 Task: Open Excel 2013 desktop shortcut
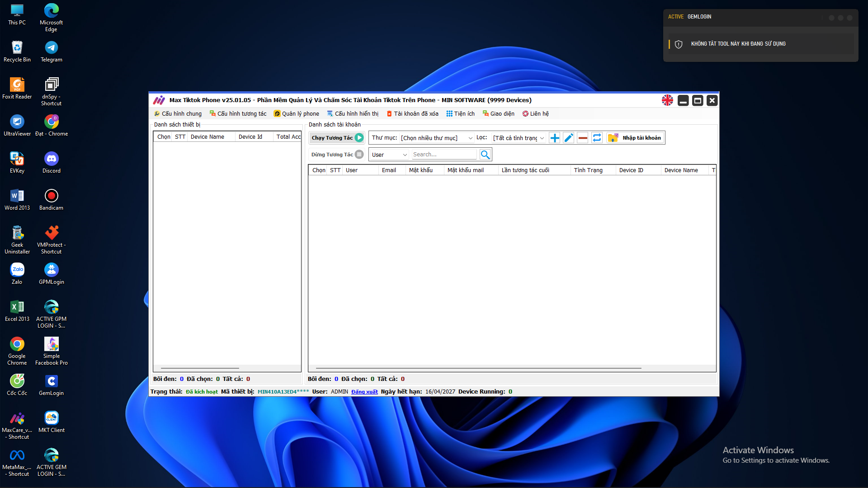17,311
